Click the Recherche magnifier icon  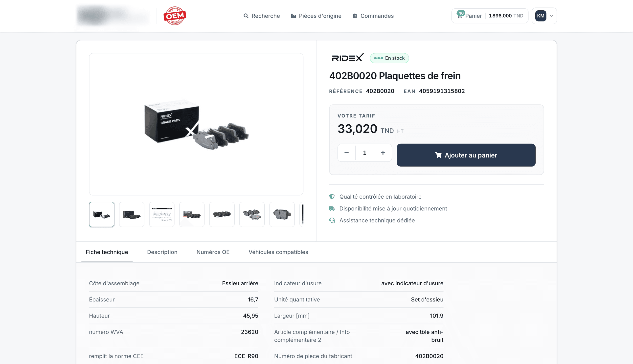246,16
